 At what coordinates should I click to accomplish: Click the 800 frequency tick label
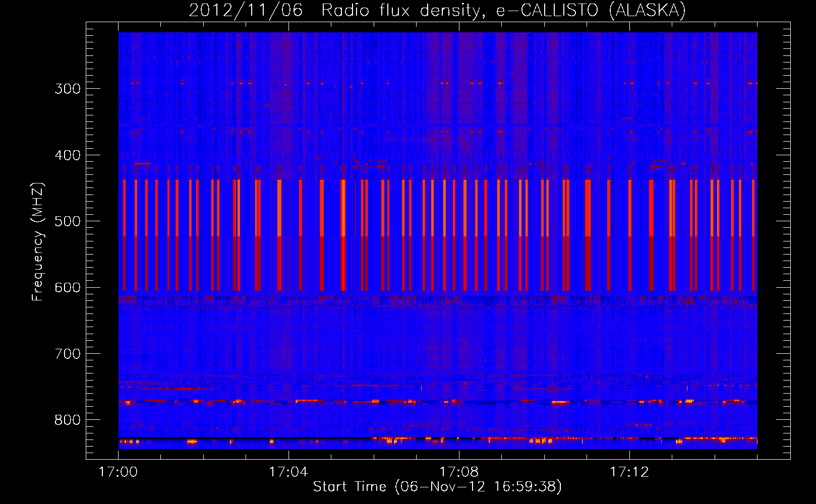(x=68, y=420)
